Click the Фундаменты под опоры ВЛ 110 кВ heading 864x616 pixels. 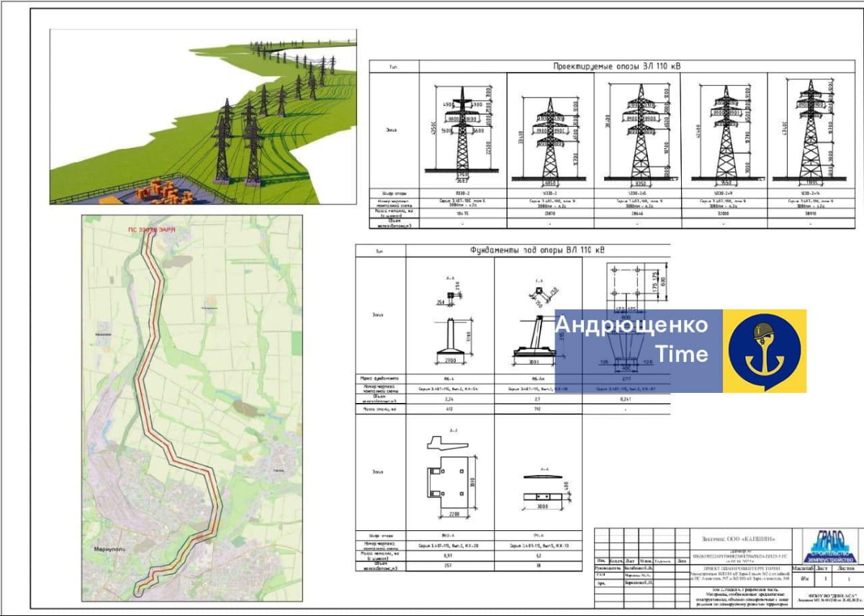(537, 250)
